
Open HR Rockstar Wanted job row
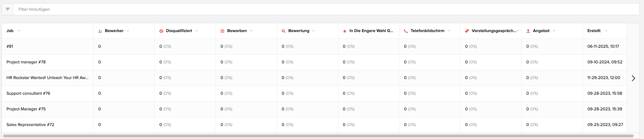coord(47,78)
